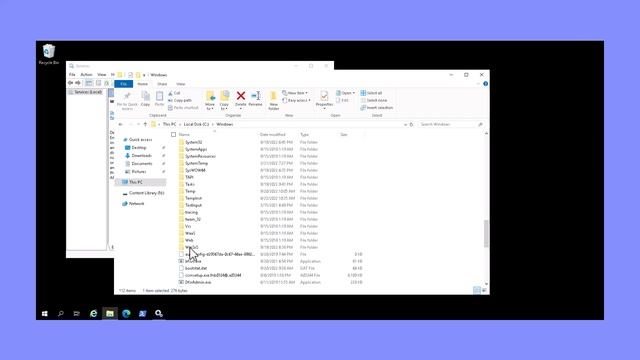Click Select none in ribbon
Image resolution: width=640 pixels, height=360 pixels.
pos(374,100)
